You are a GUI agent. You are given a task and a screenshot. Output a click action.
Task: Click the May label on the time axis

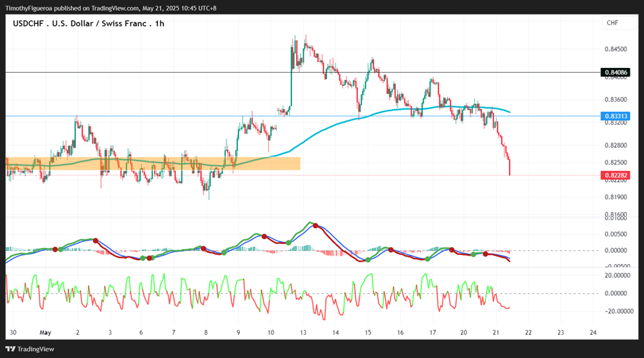[x=45, y=333]
